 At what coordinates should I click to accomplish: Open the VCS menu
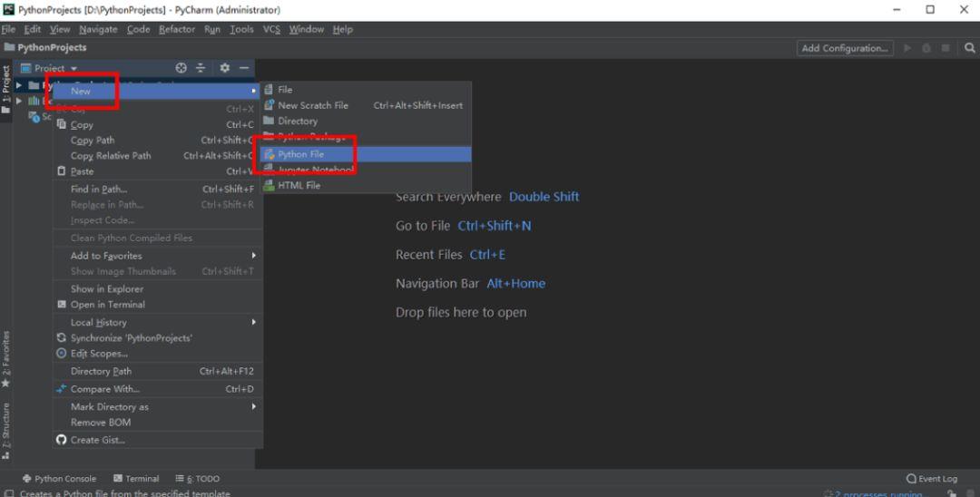[271, 29]
